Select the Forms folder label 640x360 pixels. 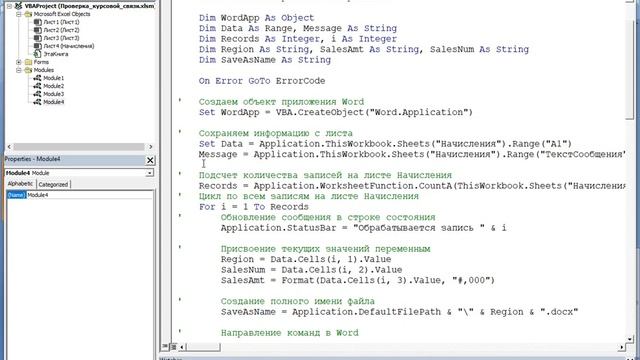coord(41,62)
